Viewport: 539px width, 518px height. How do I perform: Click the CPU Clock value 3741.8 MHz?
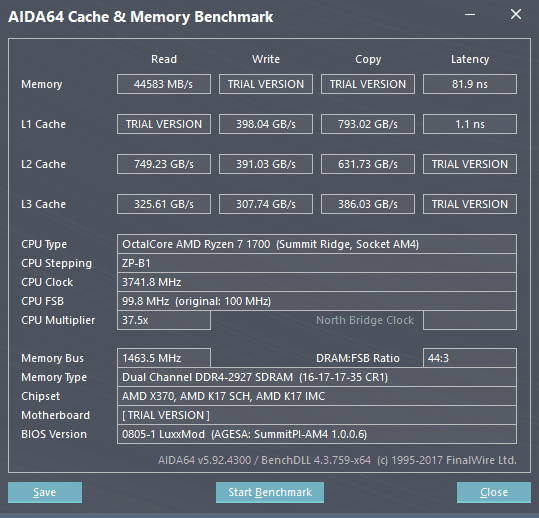[317, 282]
